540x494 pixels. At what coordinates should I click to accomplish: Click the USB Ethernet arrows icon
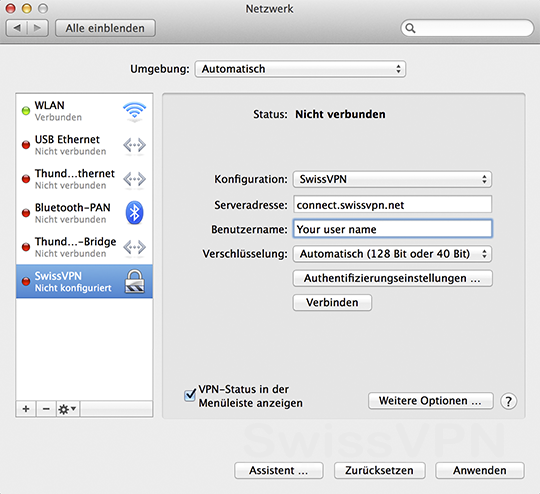tap(134, 145)
